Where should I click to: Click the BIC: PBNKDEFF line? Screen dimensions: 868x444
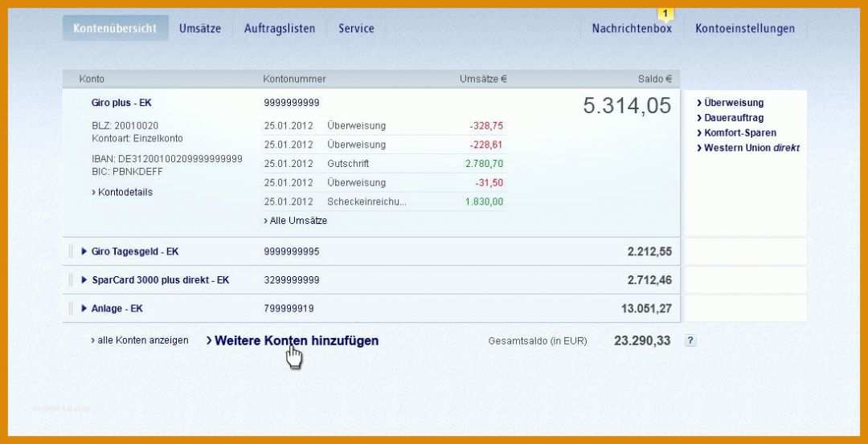click(127, 172)
